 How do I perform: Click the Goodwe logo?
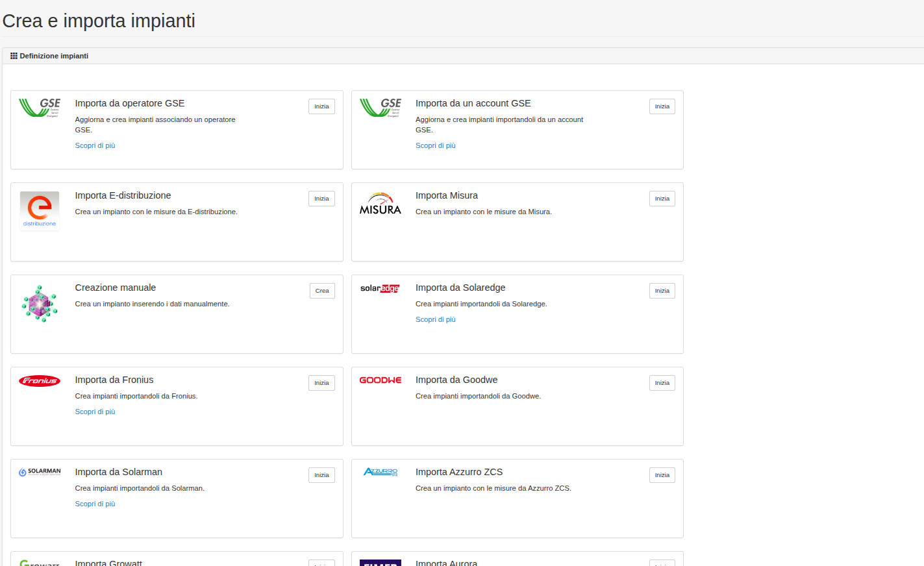click(381, 380)
